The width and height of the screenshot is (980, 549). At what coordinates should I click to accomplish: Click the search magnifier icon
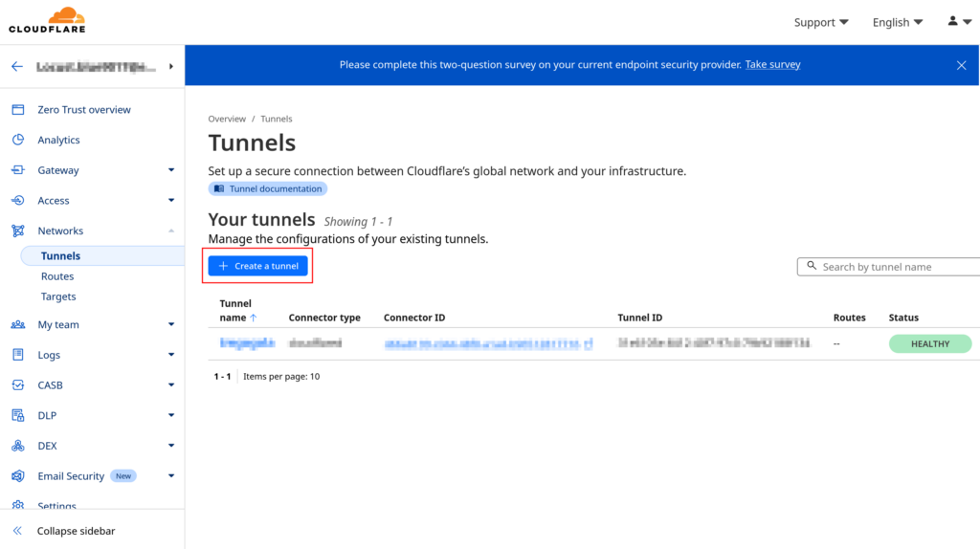pyautogui.click(x=812, y=266)
